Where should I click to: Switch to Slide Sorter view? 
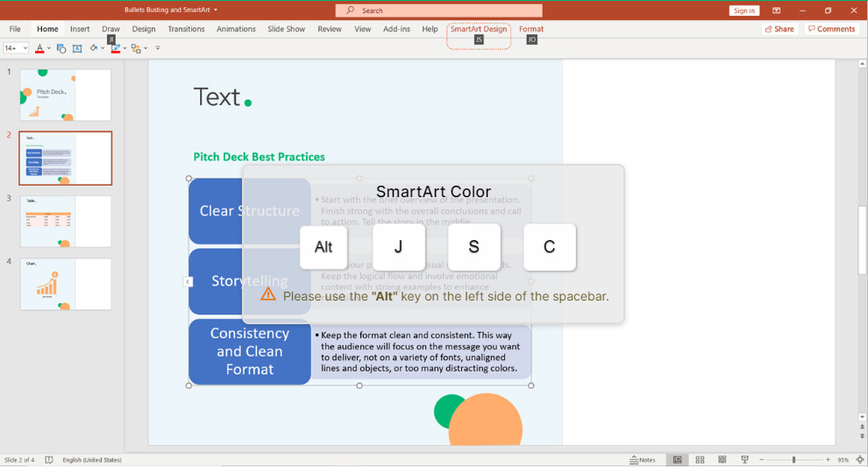pos(700,460)
